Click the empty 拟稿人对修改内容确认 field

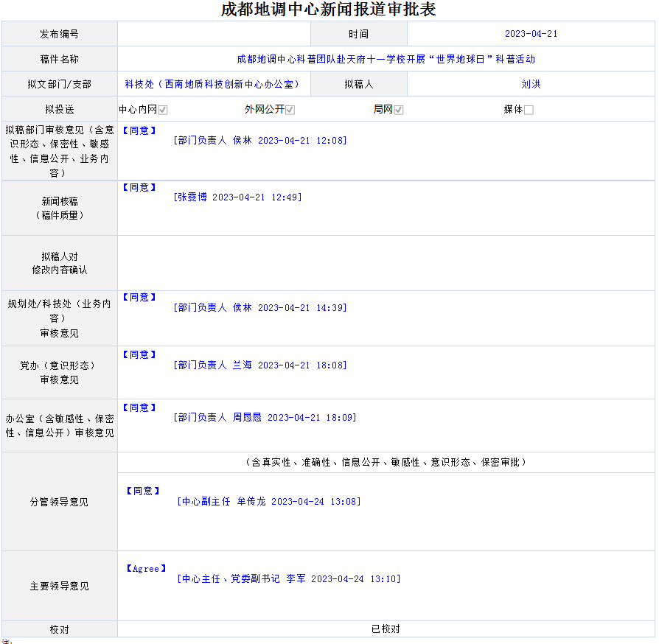point(386,263)
